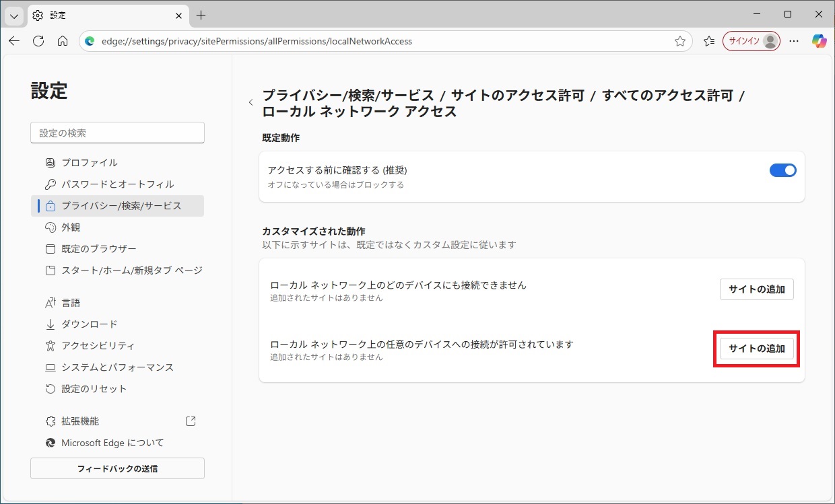Reload the page with refresh icon
835x504 pixels.
[x=38, y=41]
